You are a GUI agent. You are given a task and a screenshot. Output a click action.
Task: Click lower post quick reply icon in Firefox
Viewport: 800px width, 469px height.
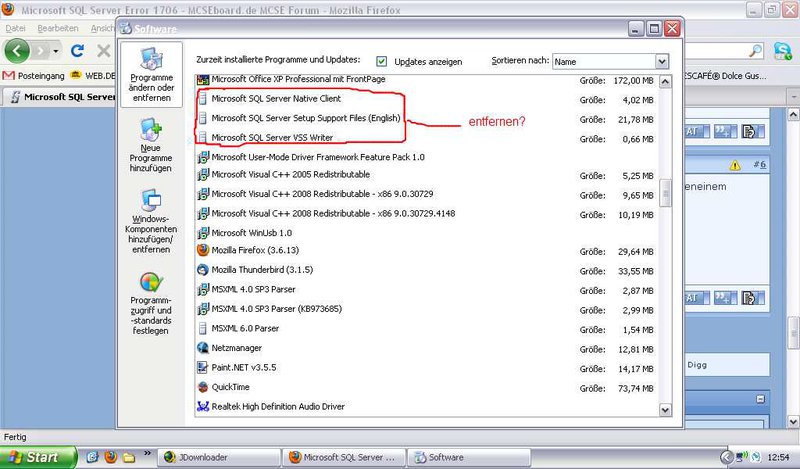tap(753, 298)
